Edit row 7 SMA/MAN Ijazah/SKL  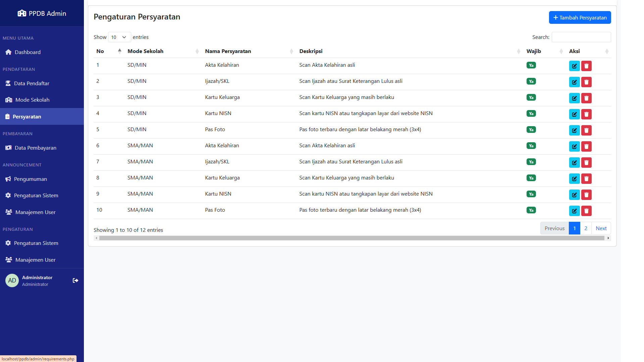coord(574,163)
